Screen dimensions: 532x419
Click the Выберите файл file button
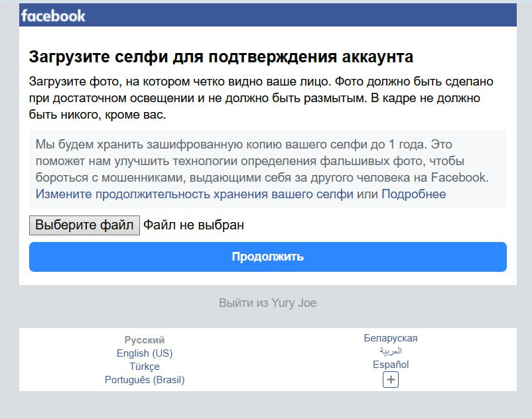coord(84,225)
